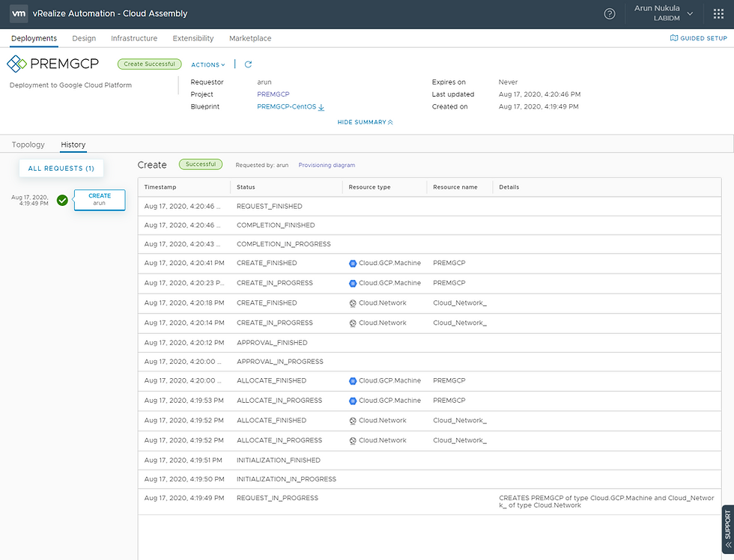Click the green success checkmark icon
The width and height of the screenshot is (734, 560).
(62, 200)
